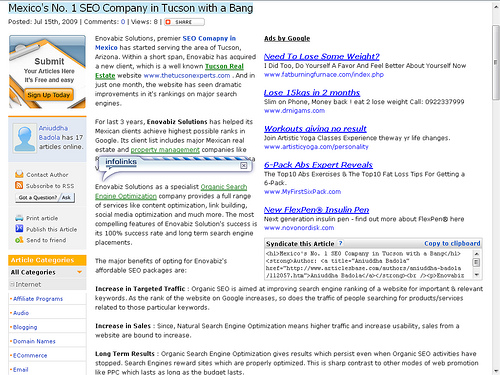Viewport: 500px width, 375px height.
Task: Click the page scrollbar down arrow
Action: 496,371
